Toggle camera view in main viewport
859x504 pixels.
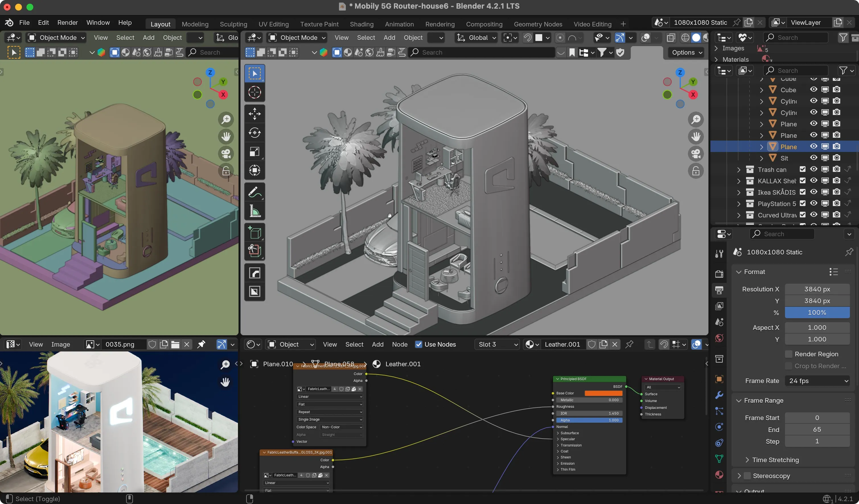pos(696,154)
